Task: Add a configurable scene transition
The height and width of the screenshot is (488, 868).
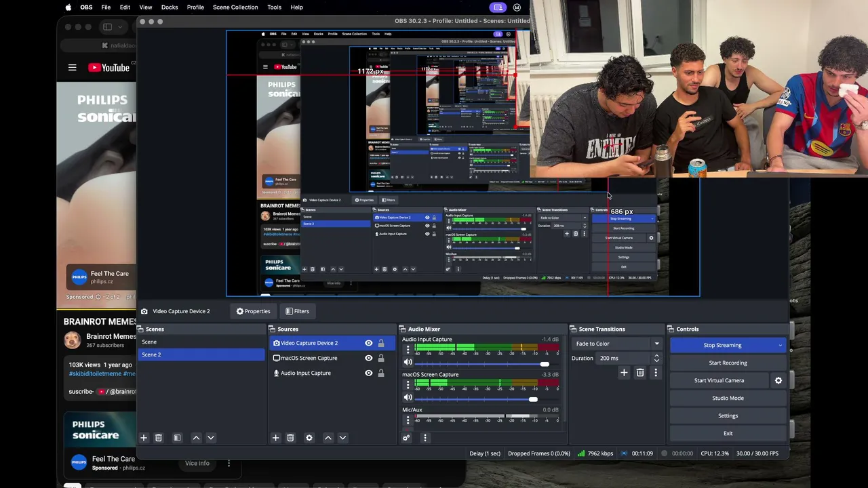Action: point(624,373)
